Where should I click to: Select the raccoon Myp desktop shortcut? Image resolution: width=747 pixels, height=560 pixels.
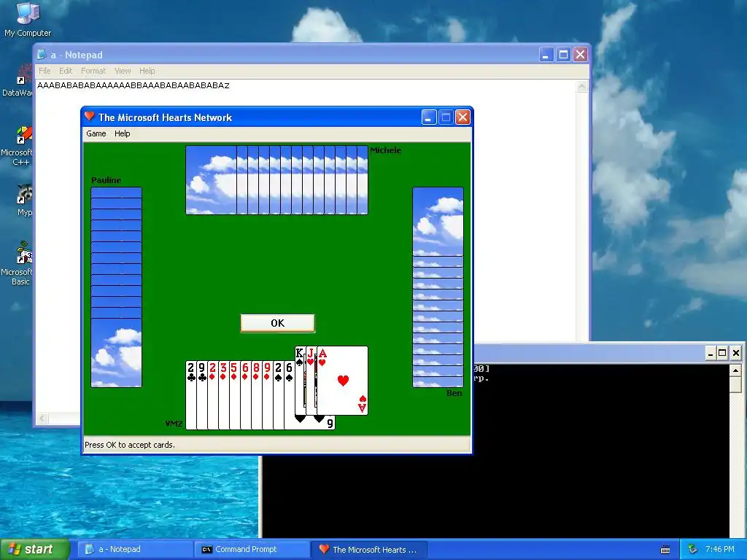click(x=24, y=200)
